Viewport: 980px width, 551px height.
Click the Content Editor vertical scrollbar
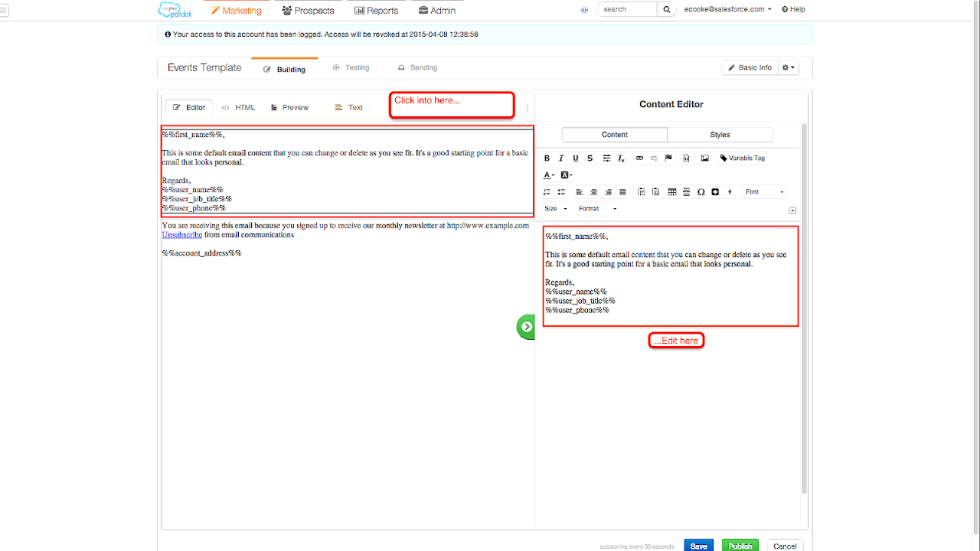[804, 310]
